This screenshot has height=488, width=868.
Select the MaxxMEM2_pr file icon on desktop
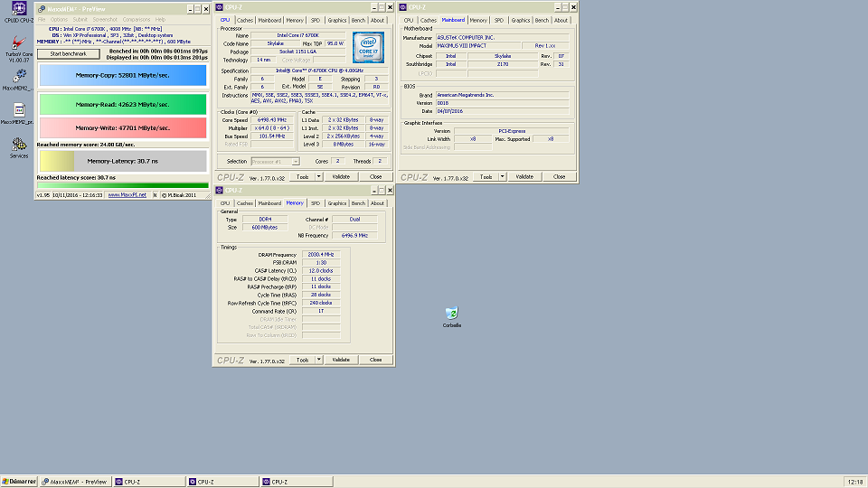pyautogui.click(x=19, y=114)
